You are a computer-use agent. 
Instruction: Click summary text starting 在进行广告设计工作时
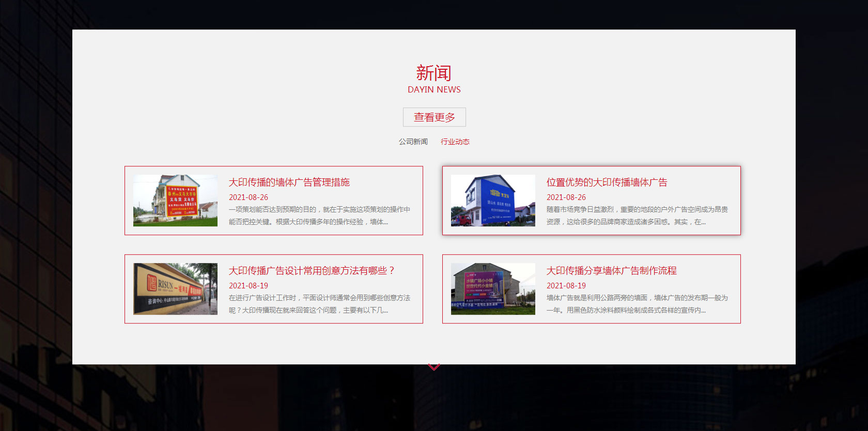pyautogui.click(x=320, y=304)
